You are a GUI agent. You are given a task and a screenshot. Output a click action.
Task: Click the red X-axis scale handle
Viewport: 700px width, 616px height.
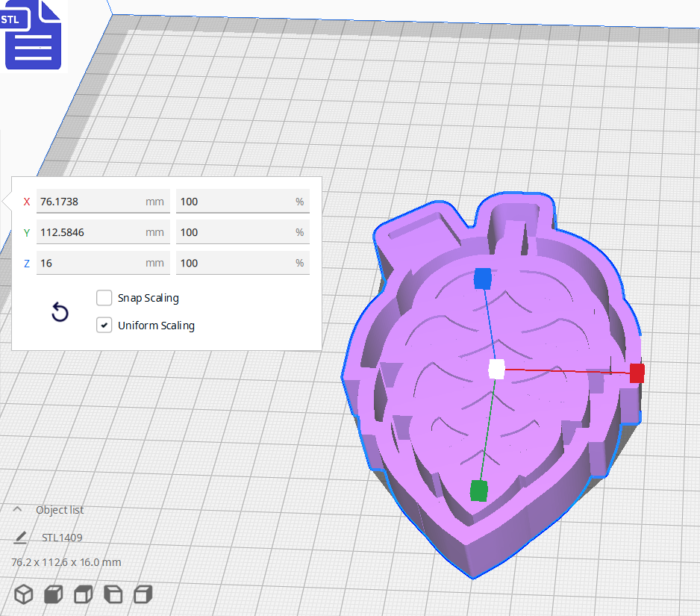click(635, 373)
